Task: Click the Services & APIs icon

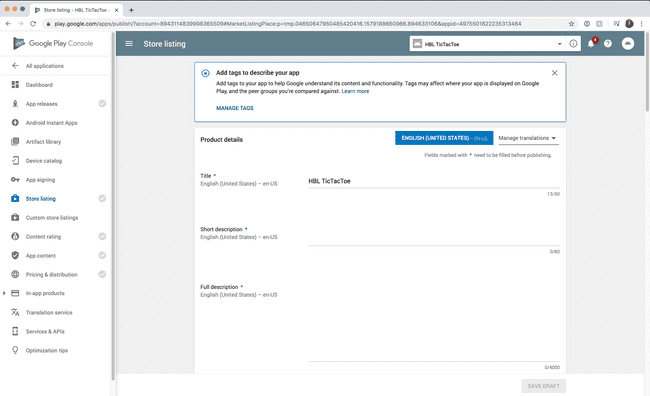Action: tap(15, 331)
